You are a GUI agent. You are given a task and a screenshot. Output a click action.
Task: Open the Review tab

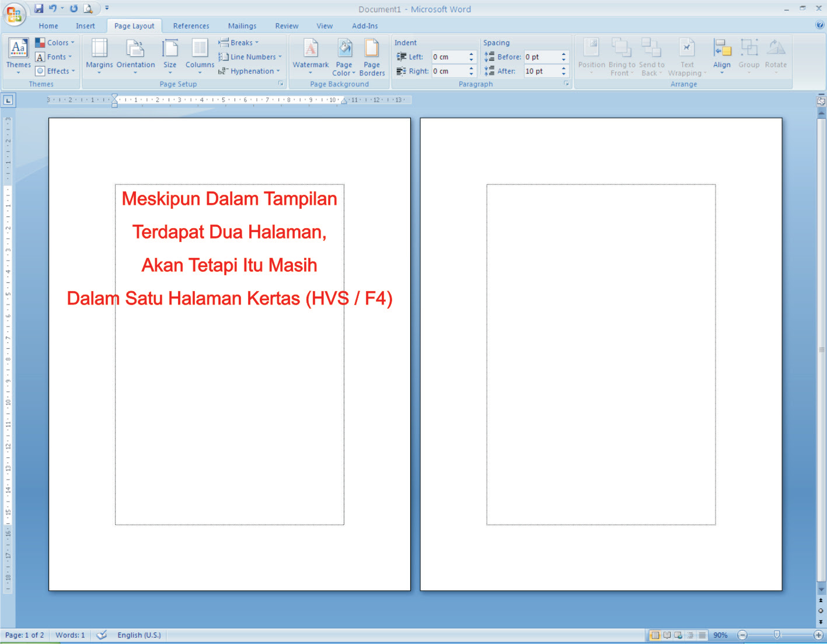(x=287, y=26)
